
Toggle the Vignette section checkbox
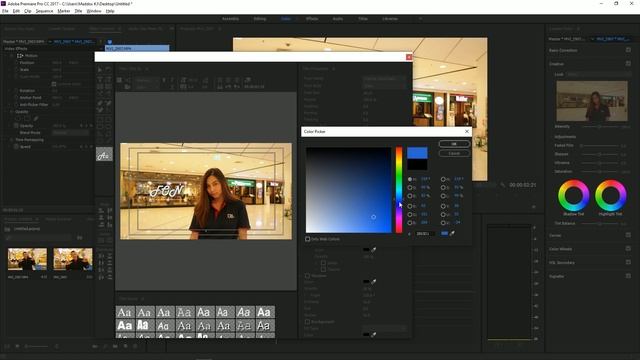click(628, 276)
